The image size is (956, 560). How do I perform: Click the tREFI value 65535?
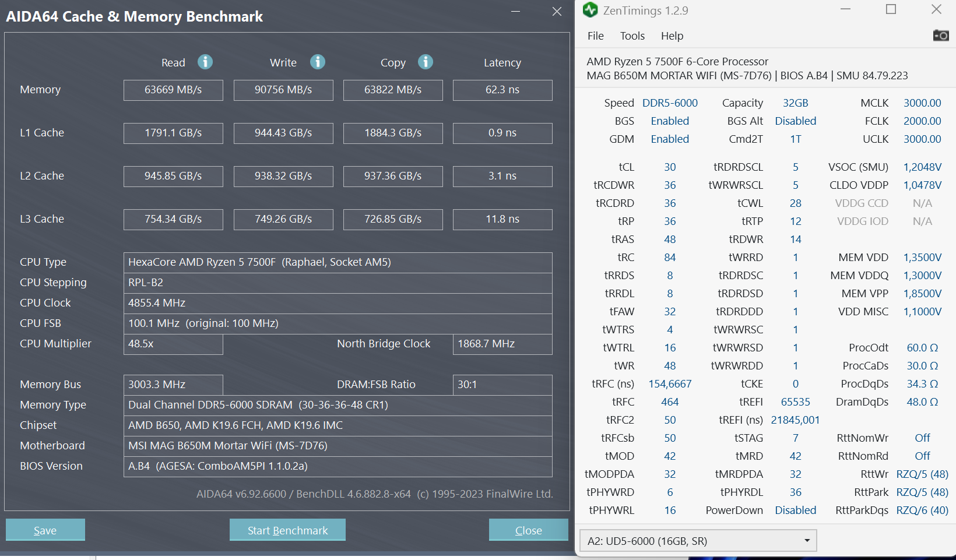tap(796, 402)
